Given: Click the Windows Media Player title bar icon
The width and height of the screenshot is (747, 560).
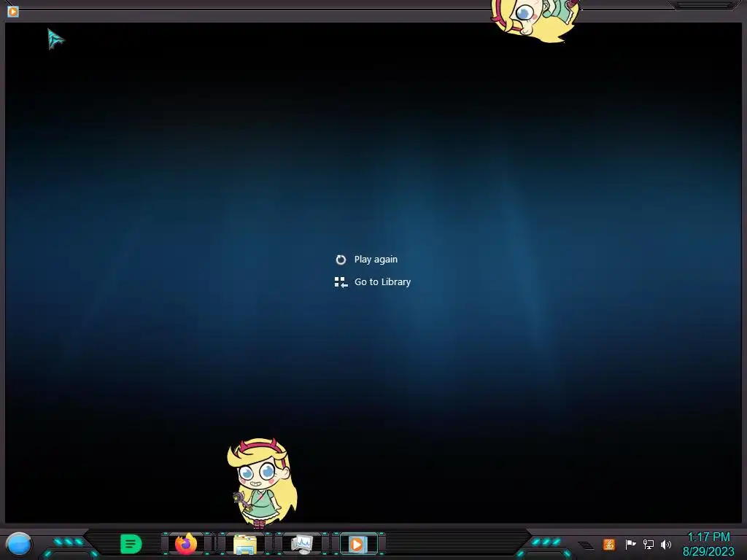Looking at the screenshot, I should 13,11.
